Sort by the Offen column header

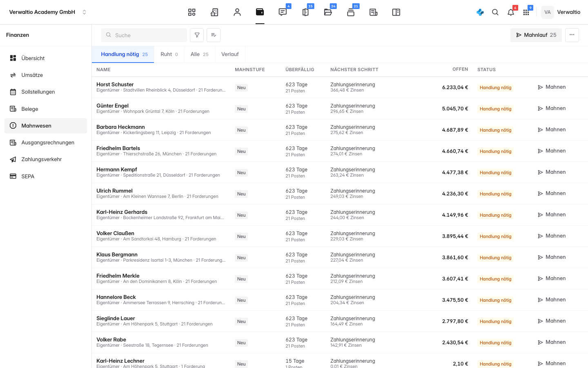460,70
